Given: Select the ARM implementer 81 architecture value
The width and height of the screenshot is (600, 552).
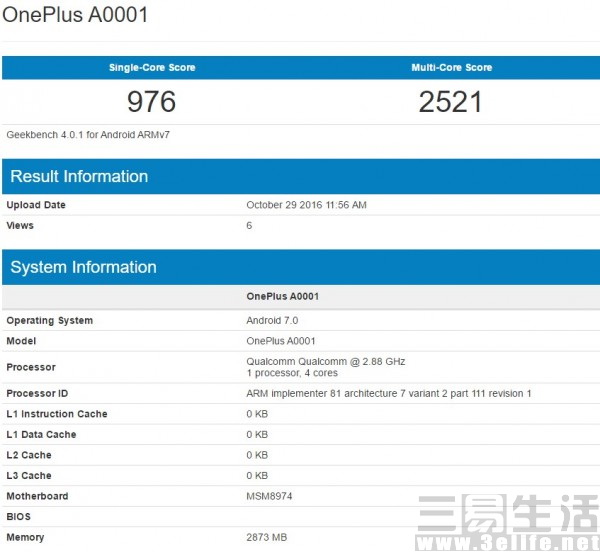Looking at the screenshot, I should click(389, 394).
